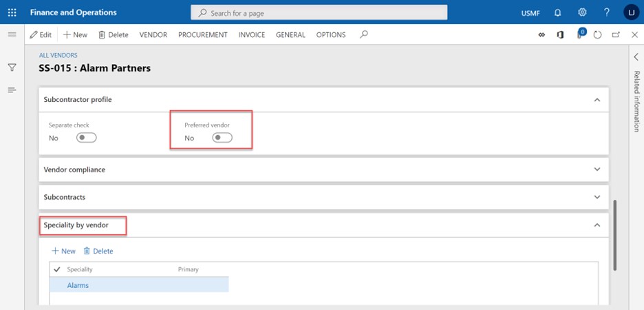Expand the Subcontracts section

pos(597,197)
